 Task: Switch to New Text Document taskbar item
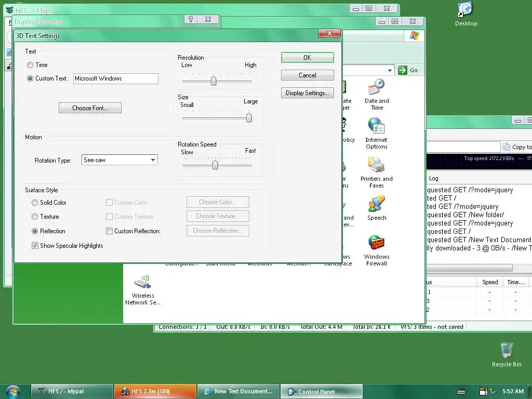(238, 391)
